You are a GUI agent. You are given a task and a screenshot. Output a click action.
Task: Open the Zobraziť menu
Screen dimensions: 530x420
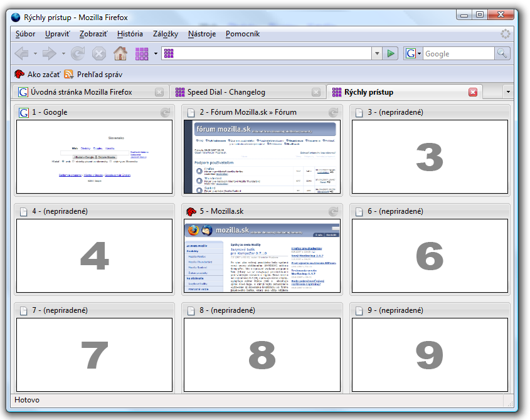[x=93, y=34]
